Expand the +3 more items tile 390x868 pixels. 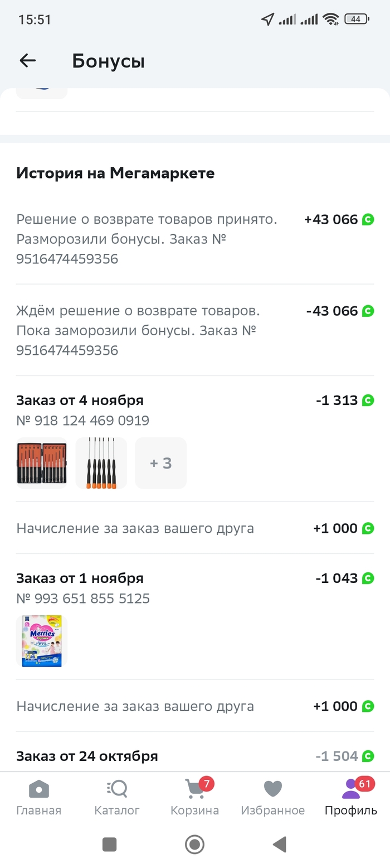[160, 463]
